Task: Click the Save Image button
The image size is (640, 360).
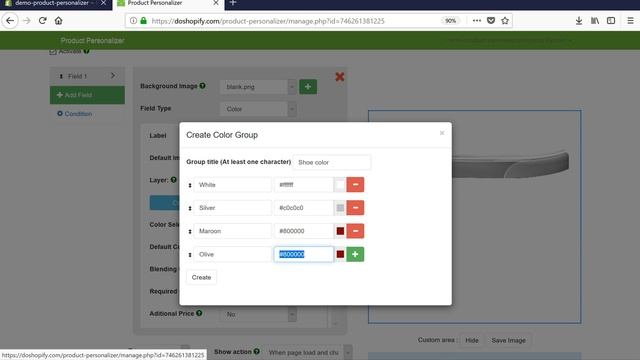Action: (508, 340)
